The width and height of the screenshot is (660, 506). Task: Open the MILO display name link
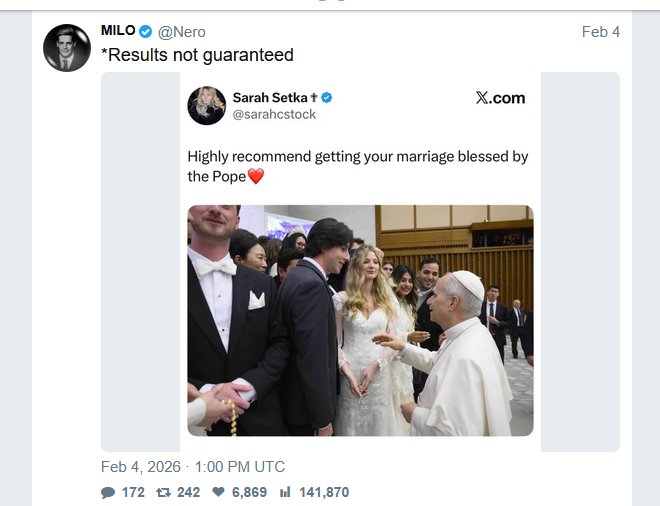click(x=118, y=31)
